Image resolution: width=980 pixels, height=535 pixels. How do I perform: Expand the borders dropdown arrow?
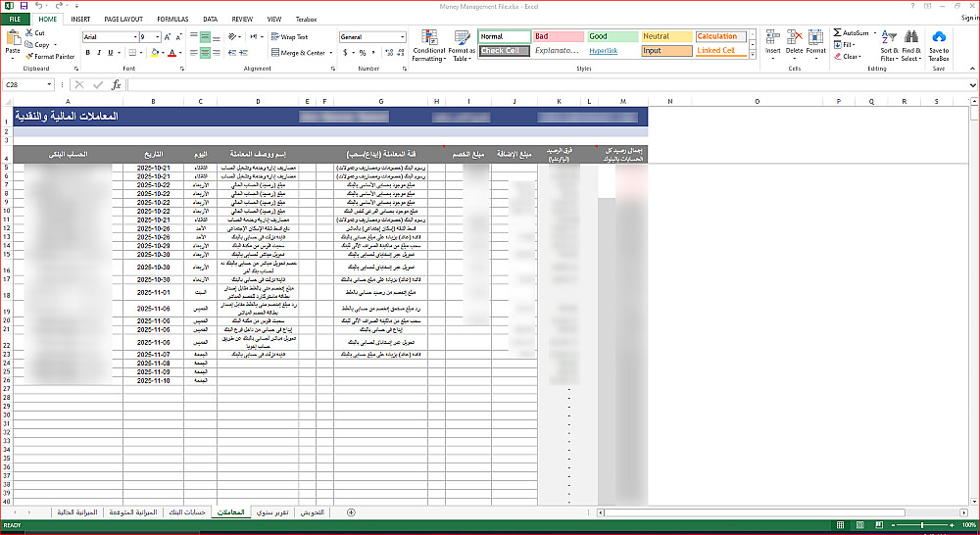click(x=141, y=53)
